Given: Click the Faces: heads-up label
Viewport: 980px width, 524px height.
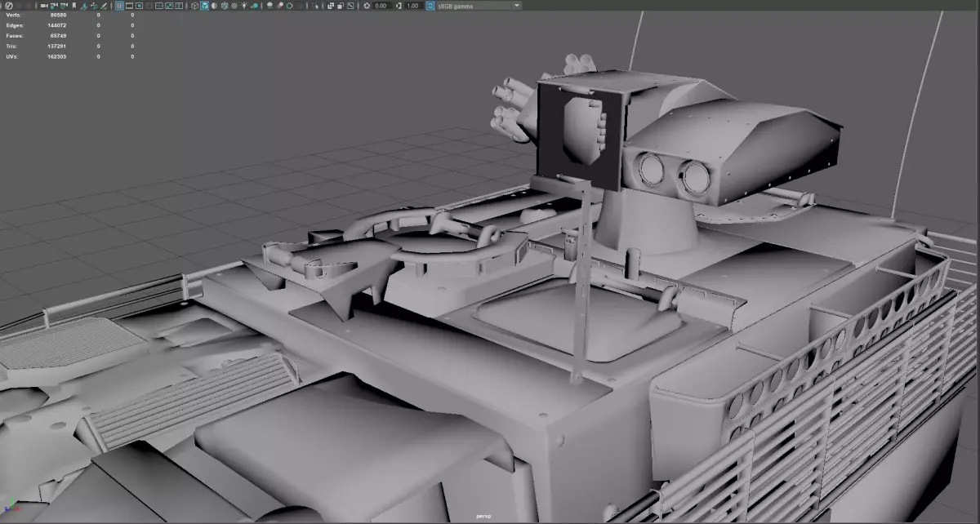Looking at the screenshot, I should 14,36.
